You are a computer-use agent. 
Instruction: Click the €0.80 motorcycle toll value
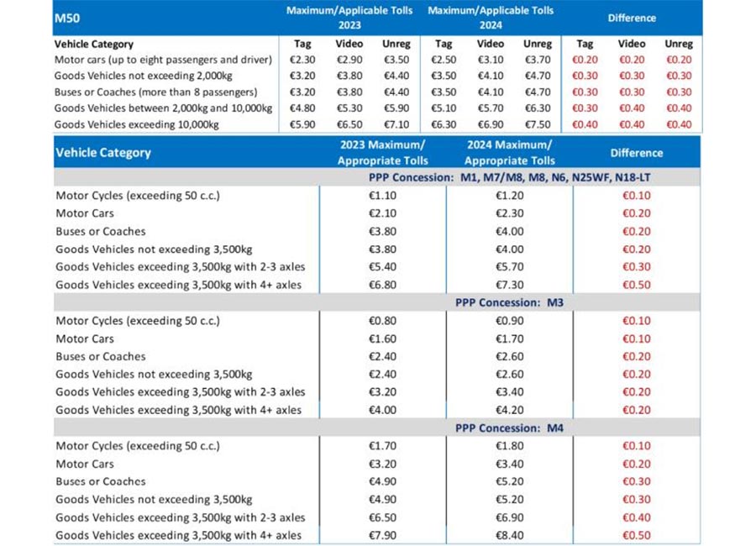click(x=382, y=321)
